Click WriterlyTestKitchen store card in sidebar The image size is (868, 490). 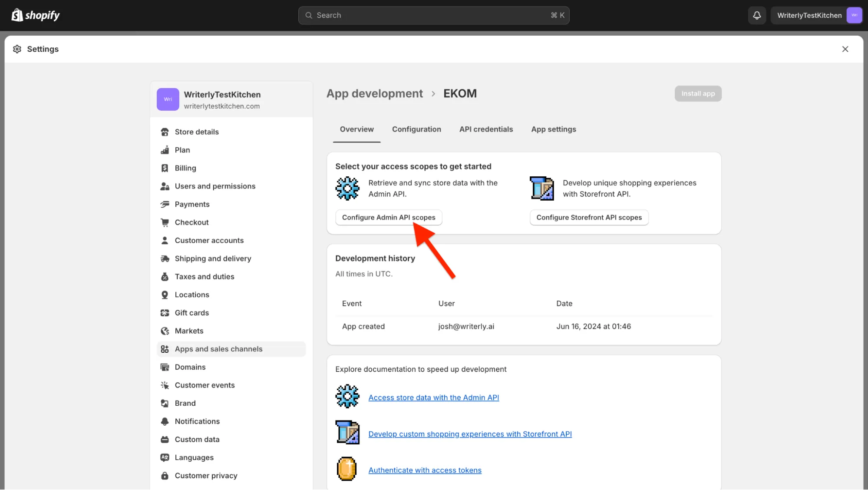coord(231,99)
